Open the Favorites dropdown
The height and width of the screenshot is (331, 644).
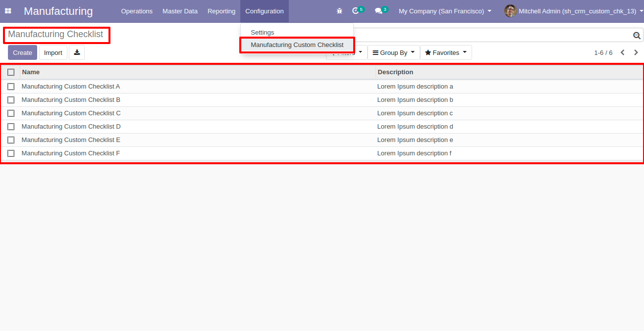click(446, 52)
